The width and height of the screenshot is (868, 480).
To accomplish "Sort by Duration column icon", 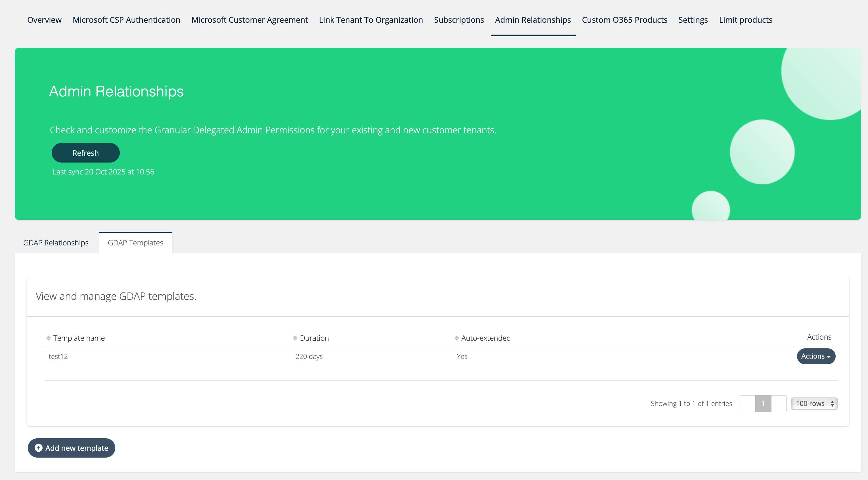I will click(295, 338).
